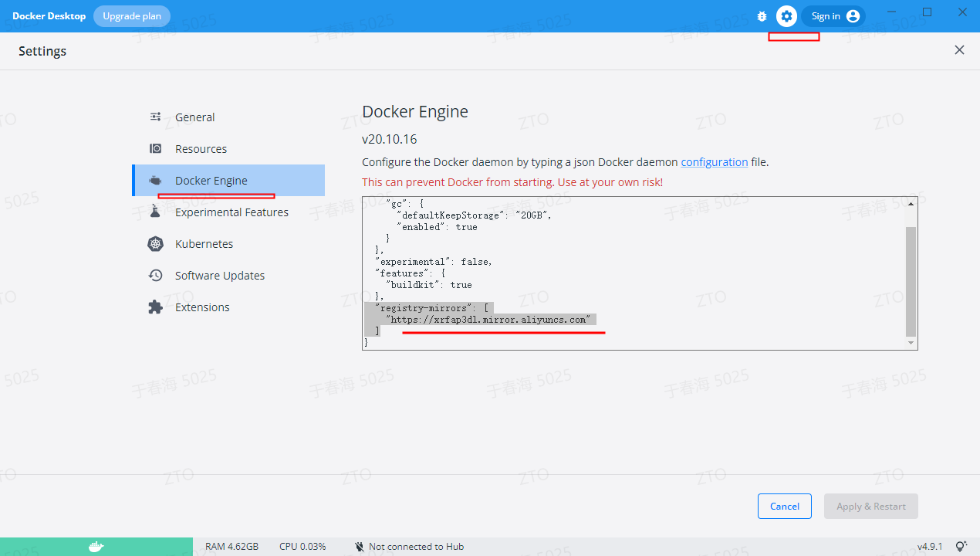Select the Resources settings tab

tap(228, 149)
